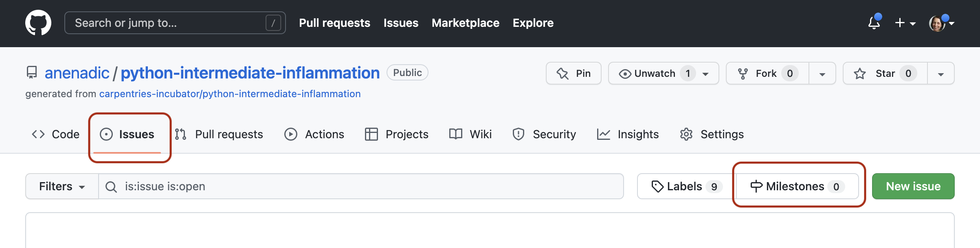980x248 pixels.
Task: Click the Unwatch count badge 1
Action: [x=688, y=73]
